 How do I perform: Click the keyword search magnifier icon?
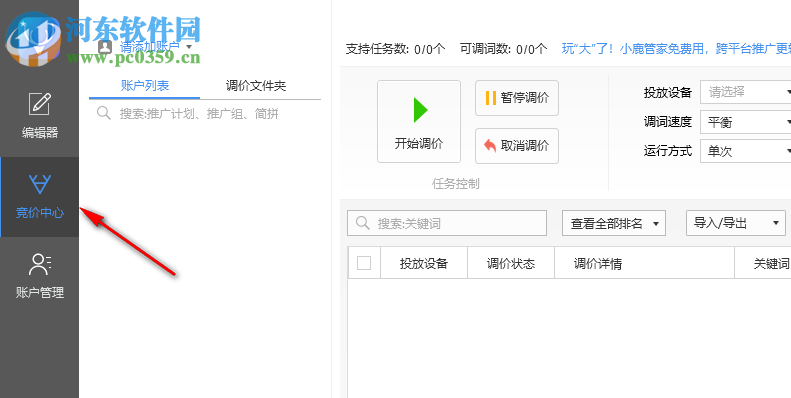point(362,223)
